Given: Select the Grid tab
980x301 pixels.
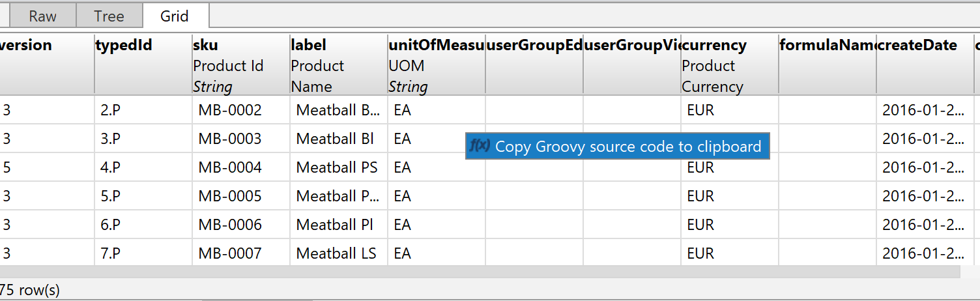Looking at the screenshot, I should click(x=174, y=16).
